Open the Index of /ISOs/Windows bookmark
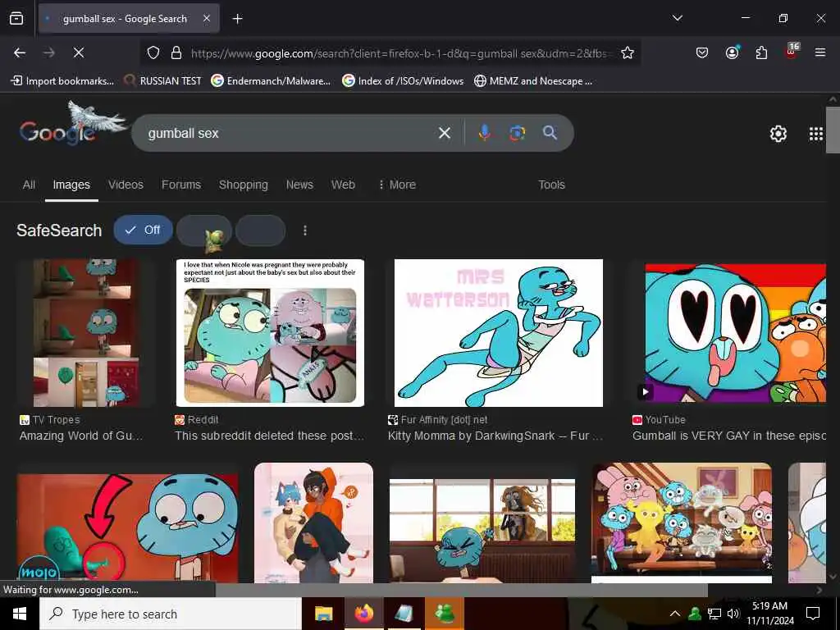This screenshot has height=630, width=840. pyautogui.click(x=403, y=81)
